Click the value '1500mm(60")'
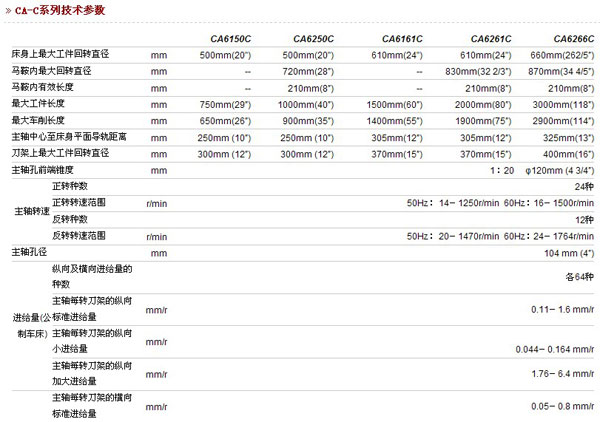Screen dimensions: 600x422 [x=395, y=105]
